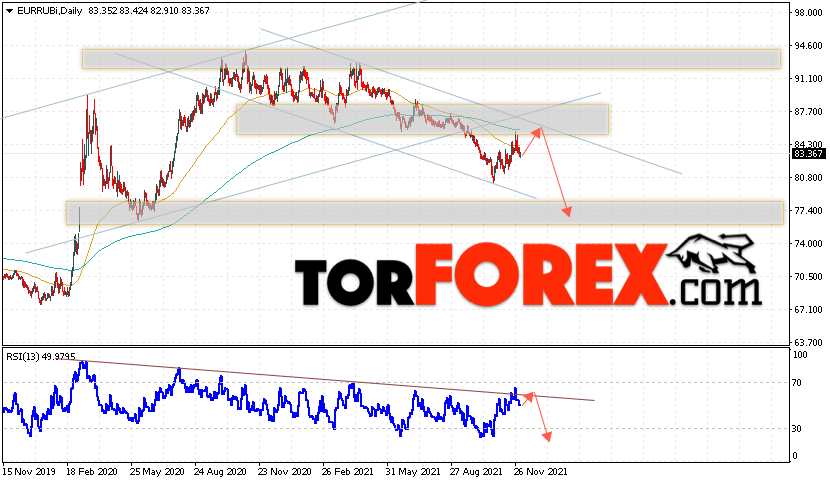Click the 26 Feb 2021 date label
The width and height of the screenshot is (830, 483).
click(x=348, y=471)
